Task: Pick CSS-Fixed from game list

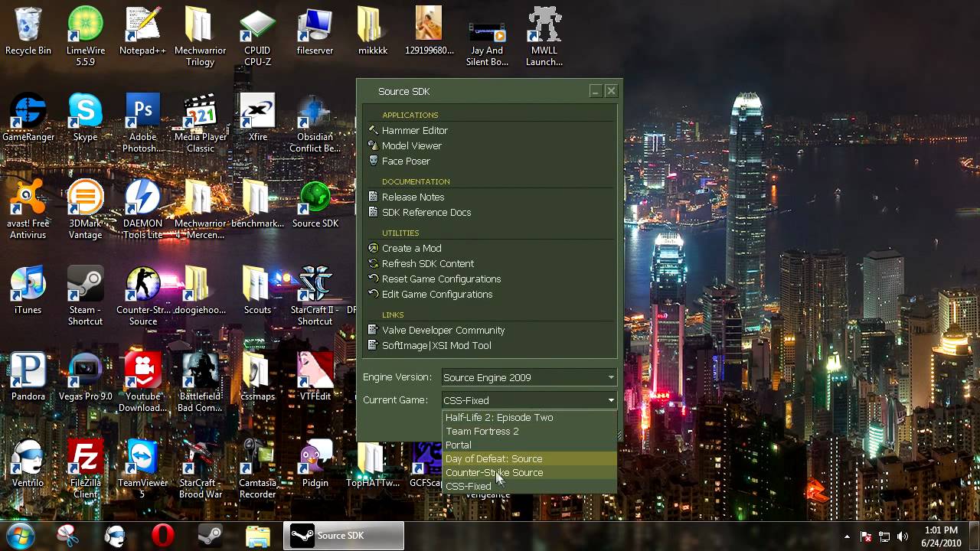Action: [x=530, y=486]
